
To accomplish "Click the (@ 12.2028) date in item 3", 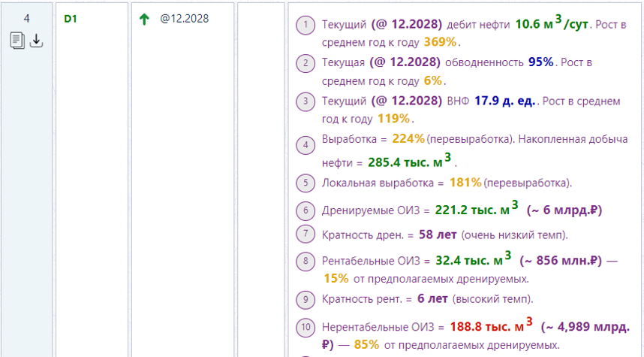I will pos(407,101).
